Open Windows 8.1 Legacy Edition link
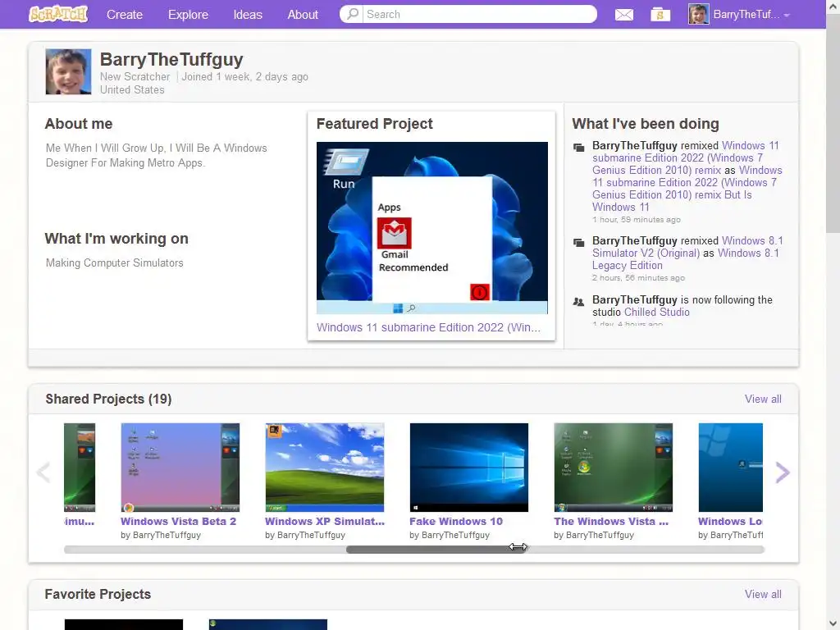Screen dimensions: 840x630 tap(686, 259)
